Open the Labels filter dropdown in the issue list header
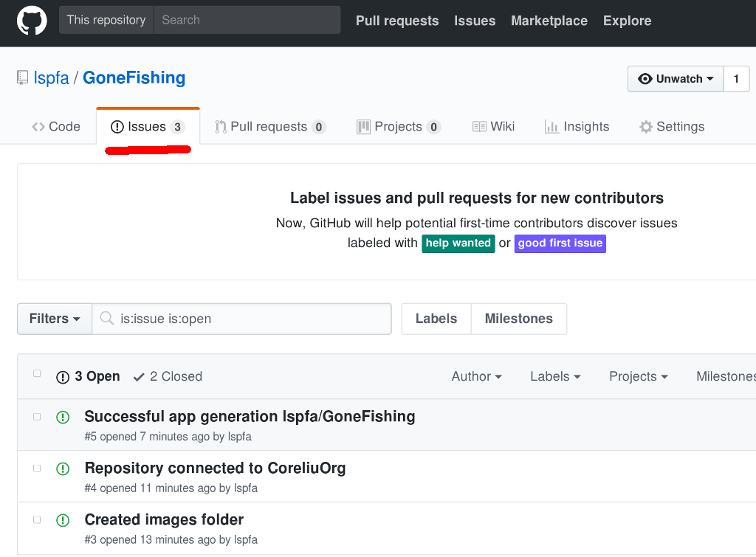The height and width of the screenshot is (557, 756). point(555,376)
